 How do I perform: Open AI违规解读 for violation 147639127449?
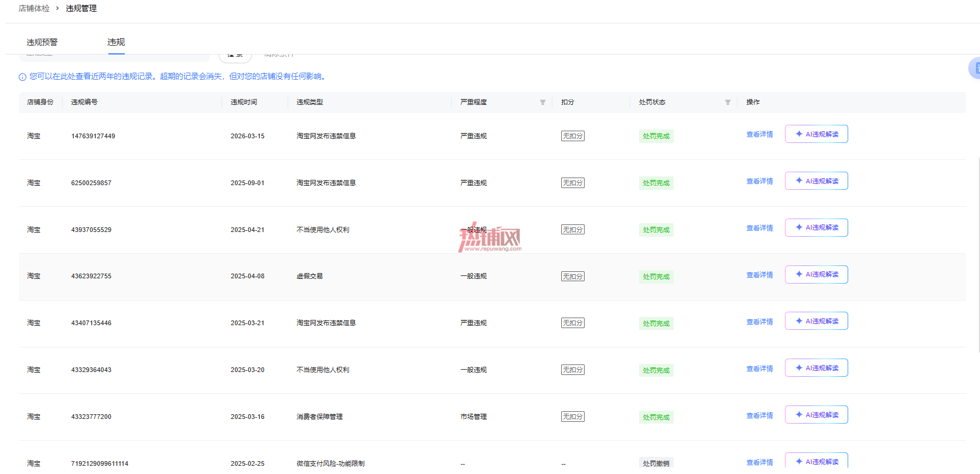coord(816,134)
